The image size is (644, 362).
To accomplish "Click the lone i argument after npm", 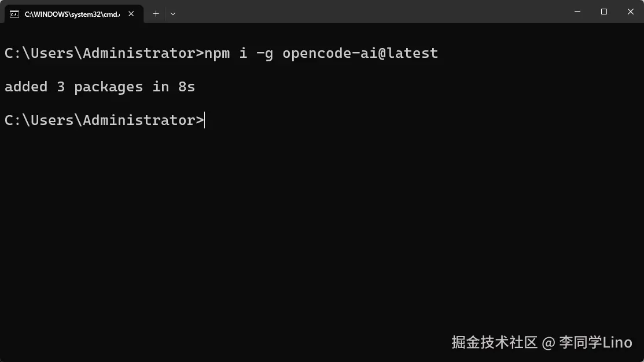I will [x=243, y=53].
